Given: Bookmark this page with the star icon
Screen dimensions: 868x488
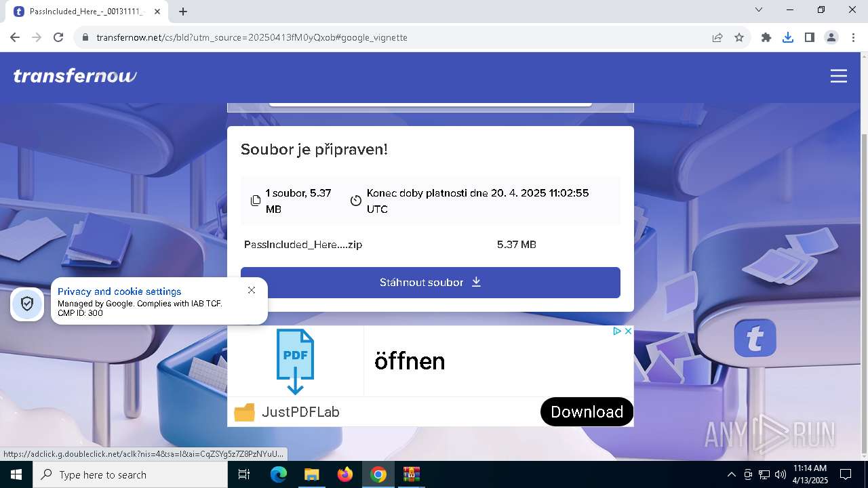Looking at the screenshot, I should [739, 37].
